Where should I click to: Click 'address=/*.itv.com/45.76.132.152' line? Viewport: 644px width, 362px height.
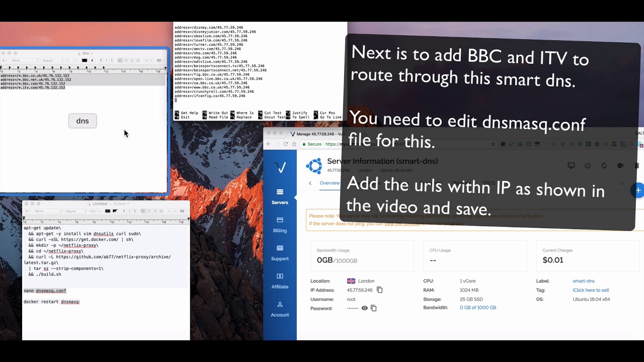[33, 87]
